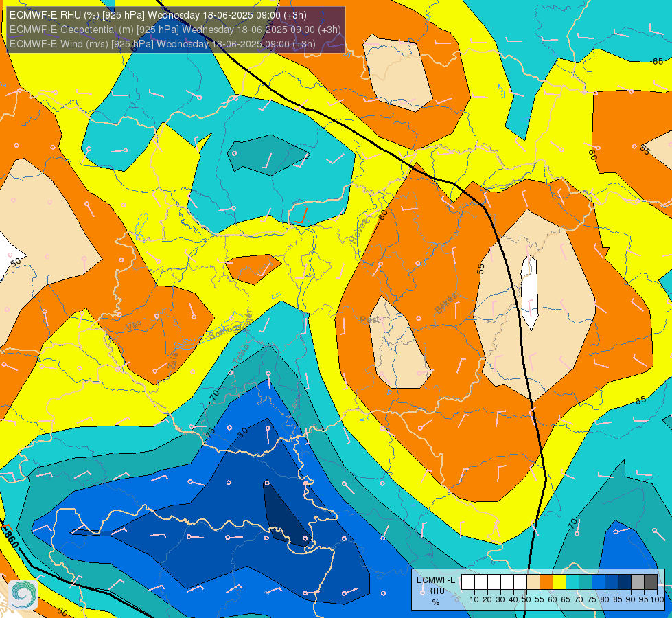Click the 80 humidity contour label

tap(242, 433)
